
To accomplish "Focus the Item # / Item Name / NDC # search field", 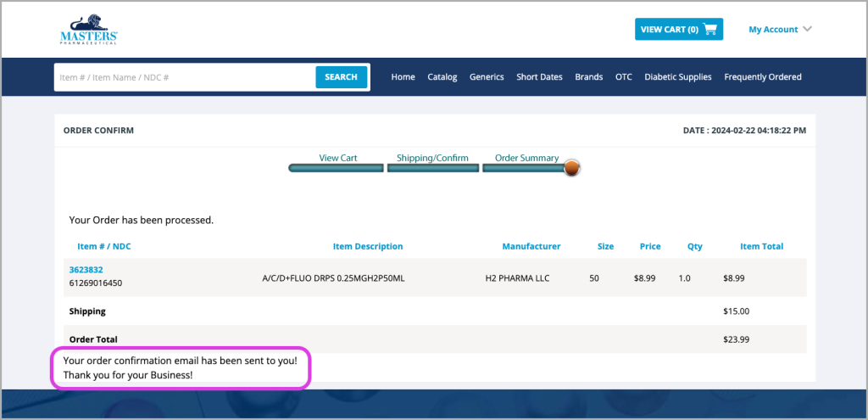I will [x=185, y=77].
